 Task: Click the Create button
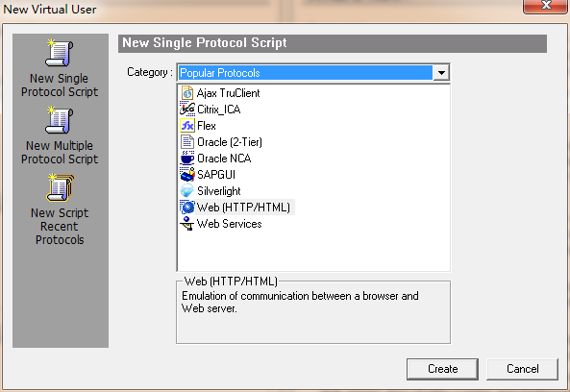point(442,369)
